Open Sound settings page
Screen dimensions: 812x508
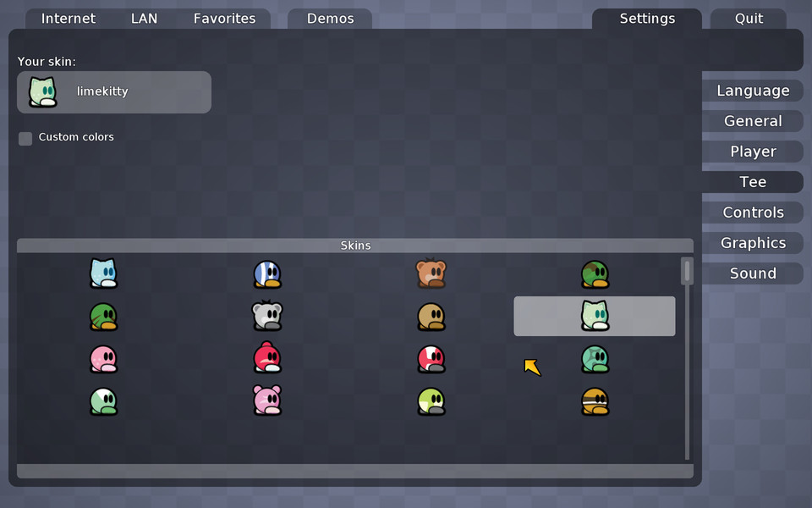[x=753, y=273]
